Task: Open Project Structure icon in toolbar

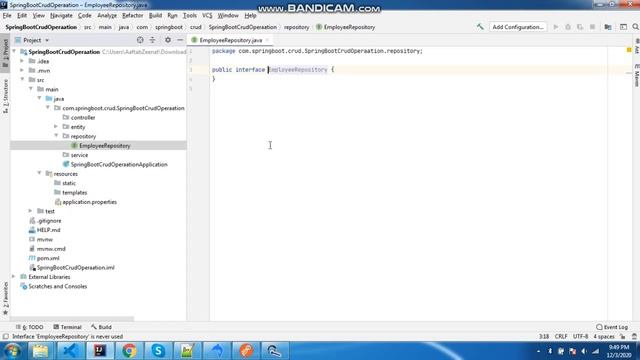Action: (608, 27)
